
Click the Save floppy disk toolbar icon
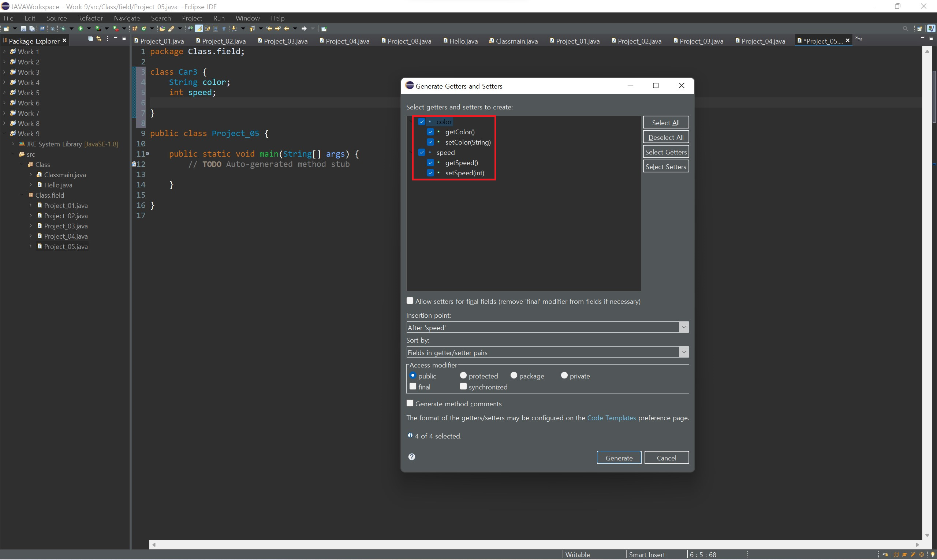coord(23,29)
